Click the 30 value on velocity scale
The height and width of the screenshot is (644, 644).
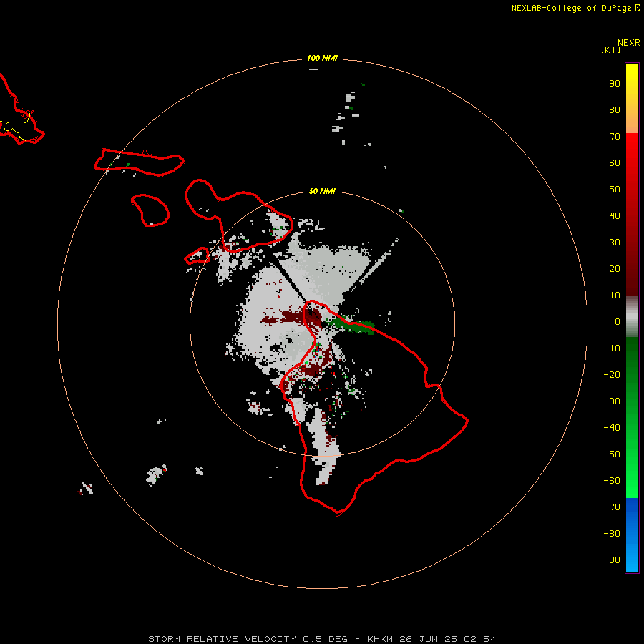[x=615, y=243]
